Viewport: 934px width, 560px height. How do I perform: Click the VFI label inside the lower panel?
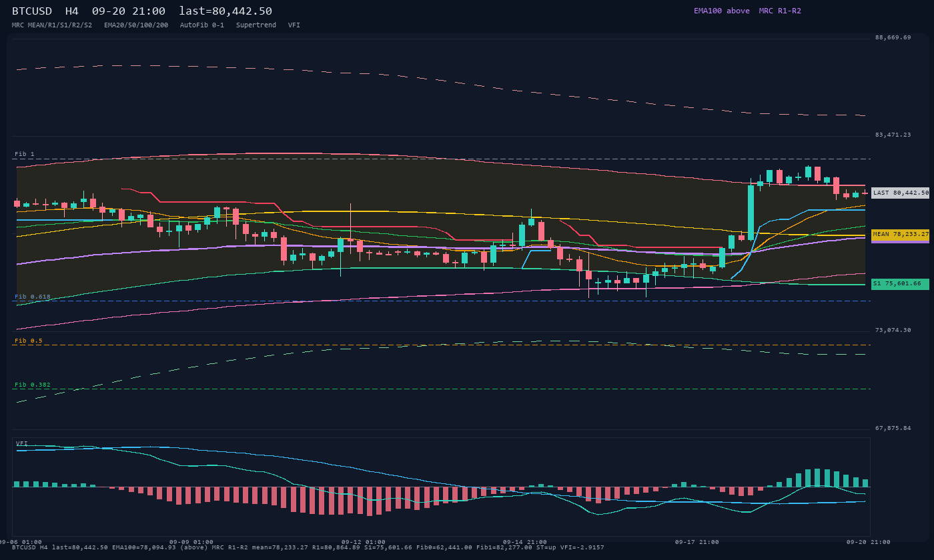click(x=22, y=443)
